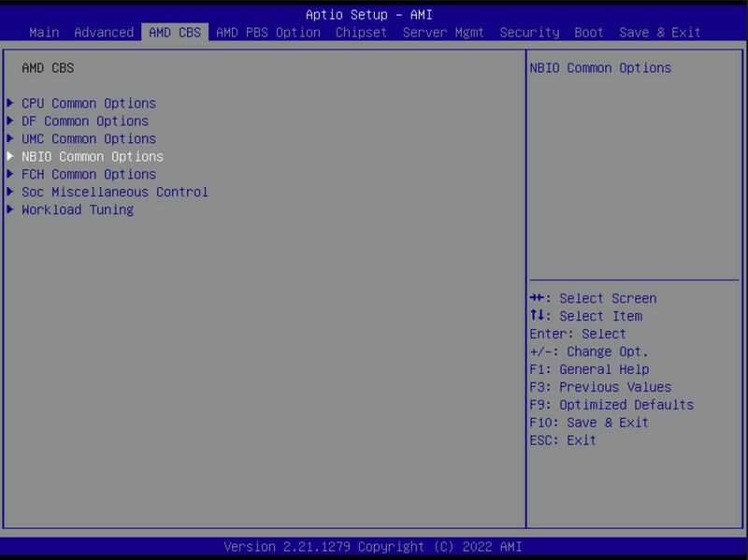
Task: Click the F3: Previous Values hint
Action: coord(600,387)
